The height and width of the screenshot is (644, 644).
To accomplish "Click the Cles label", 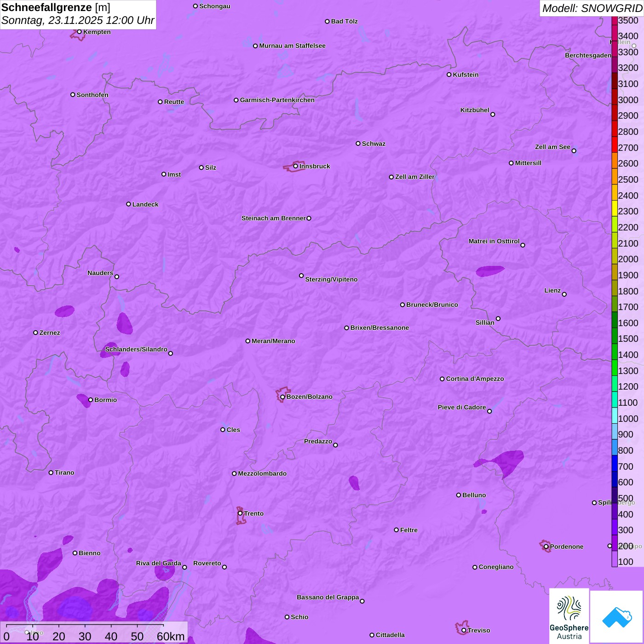I will click(x=233, y=430).
